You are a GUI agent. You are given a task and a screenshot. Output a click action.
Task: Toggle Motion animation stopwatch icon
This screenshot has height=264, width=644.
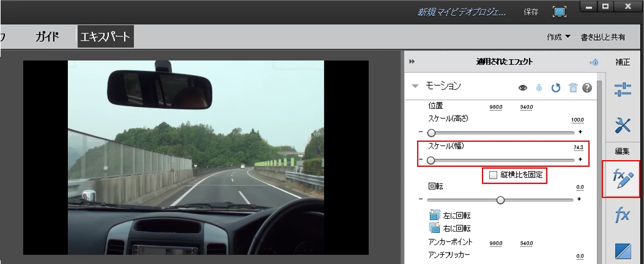tap(539, 87)
